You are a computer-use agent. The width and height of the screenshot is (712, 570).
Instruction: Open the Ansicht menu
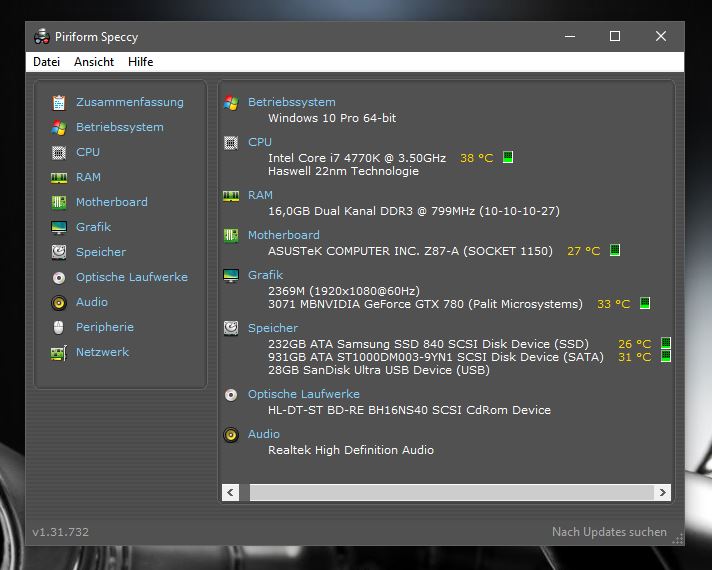coord(94,62)
